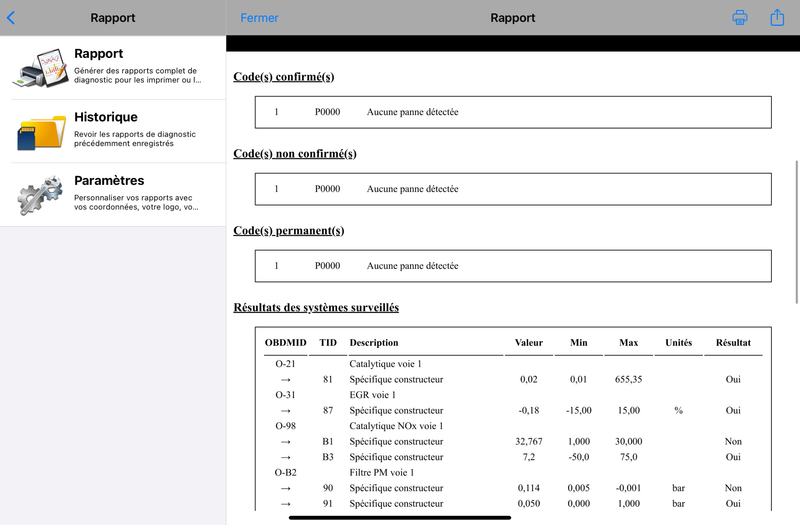
Task: Click the Code(s) confirmé(s) heading
Action: (284, 77)
